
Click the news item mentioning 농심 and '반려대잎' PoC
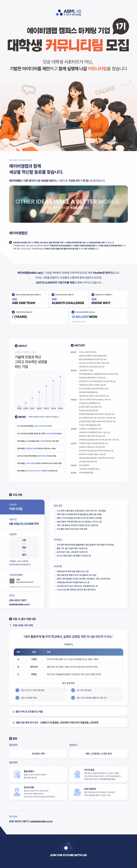tap(40, 441)
